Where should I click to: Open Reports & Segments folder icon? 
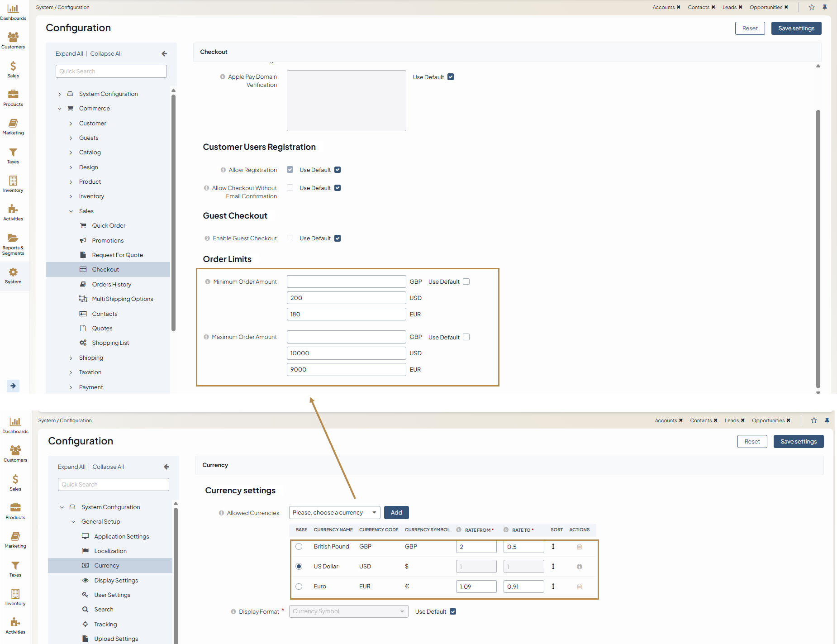click(13, 238)
